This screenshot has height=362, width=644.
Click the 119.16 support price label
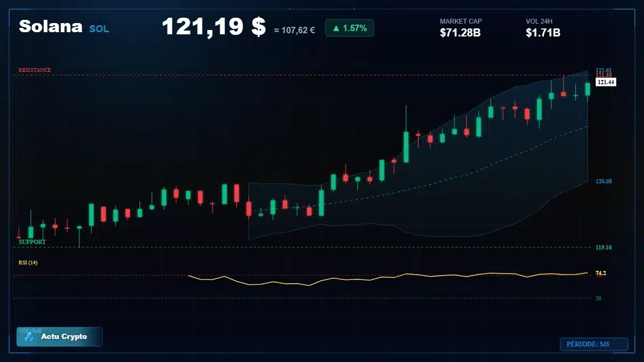point(604,247)
